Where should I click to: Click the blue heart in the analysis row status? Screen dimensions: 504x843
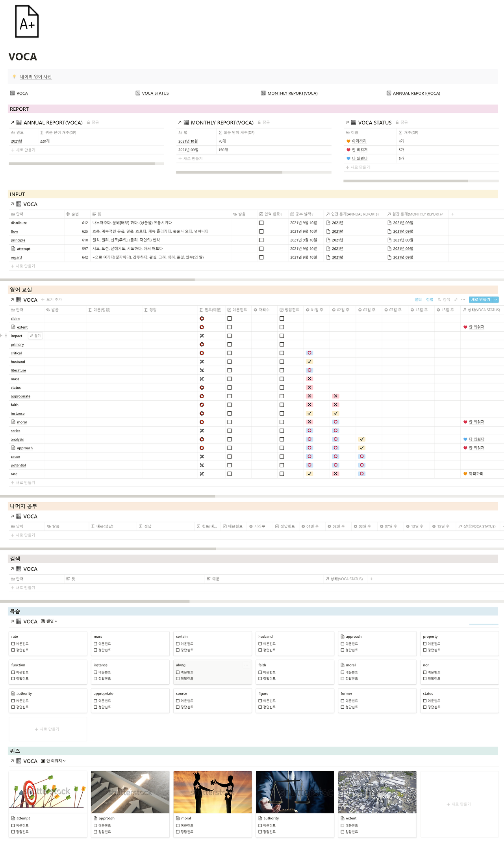(465, 439)
